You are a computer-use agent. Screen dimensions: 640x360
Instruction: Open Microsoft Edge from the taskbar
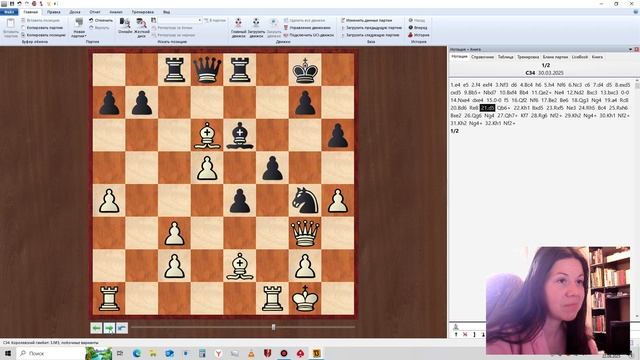coord(136,353)
